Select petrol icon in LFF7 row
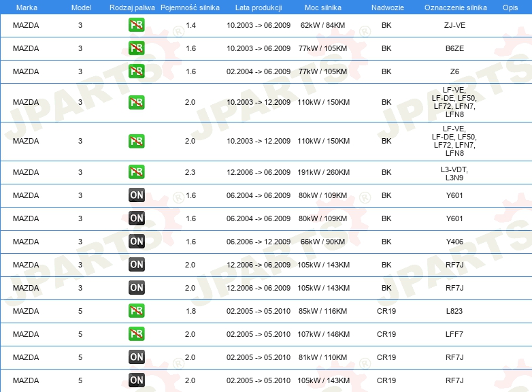532x392 pixels. [x=136, y=333]
